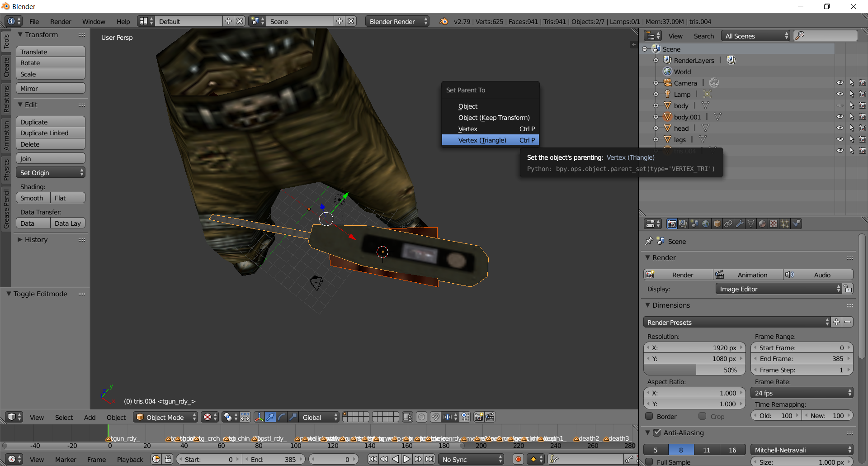Play the animation in reverse
Screen dimensions: 868x466
396,459
